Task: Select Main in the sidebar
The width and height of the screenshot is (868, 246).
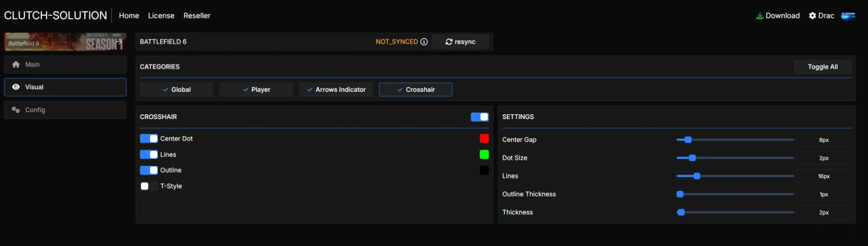Action: pos(65,65)
